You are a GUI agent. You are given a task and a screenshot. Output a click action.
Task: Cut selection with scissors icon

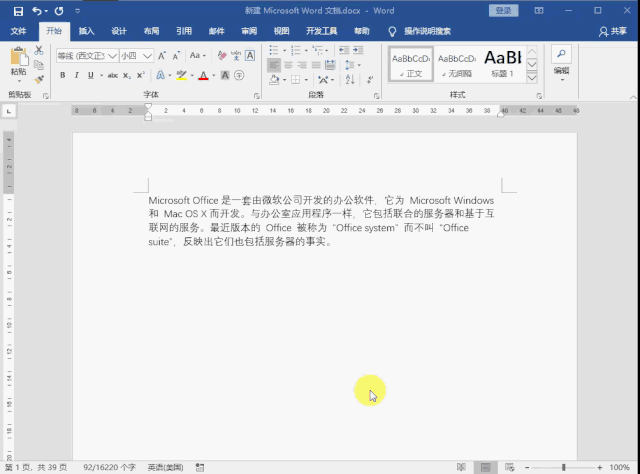click(x=39, y=51)
